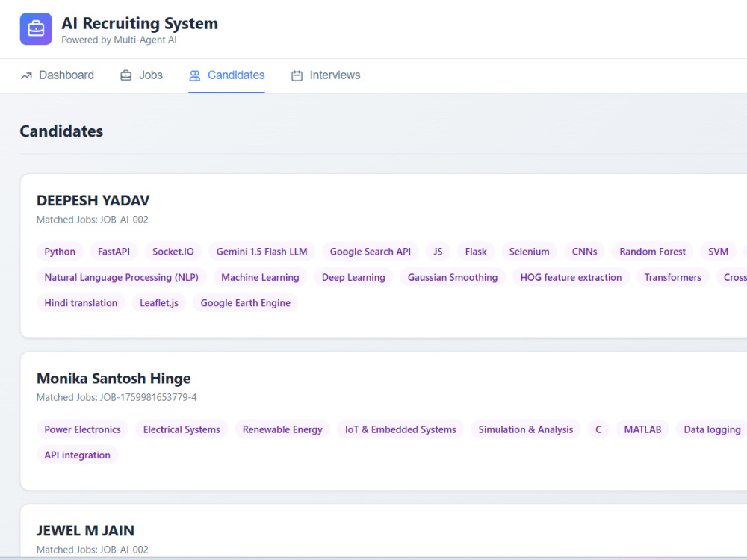Open Monika Santosh Hinge candidate profile
Viewport: 747px width, 560px height.
pos(114,378)
